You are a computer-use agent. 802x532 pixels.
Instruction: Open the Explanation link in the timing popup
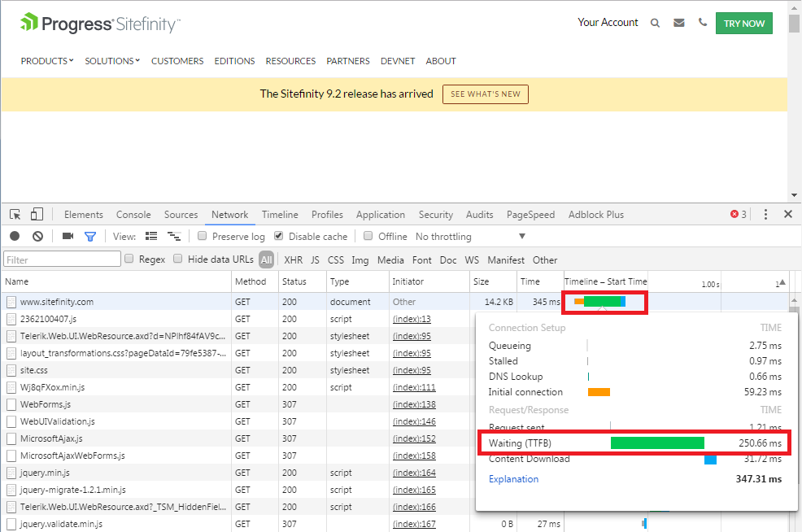coord(513,479)
